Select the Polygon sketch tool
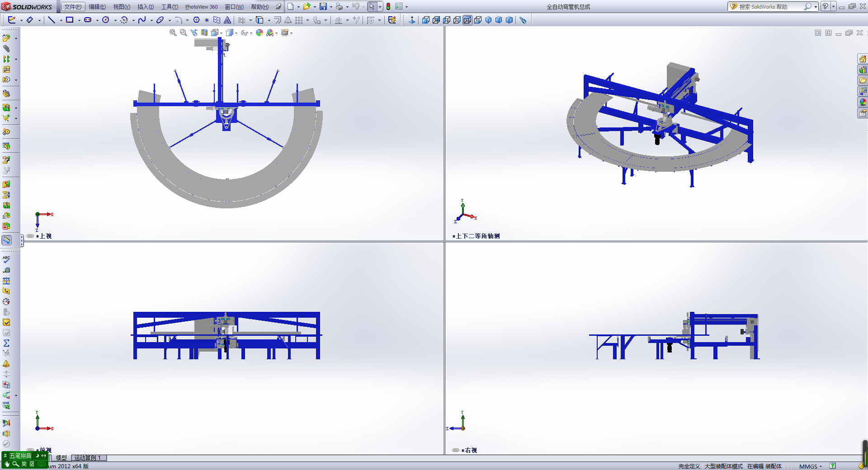This screenshot has height=470, width=868. pos(196,20)
